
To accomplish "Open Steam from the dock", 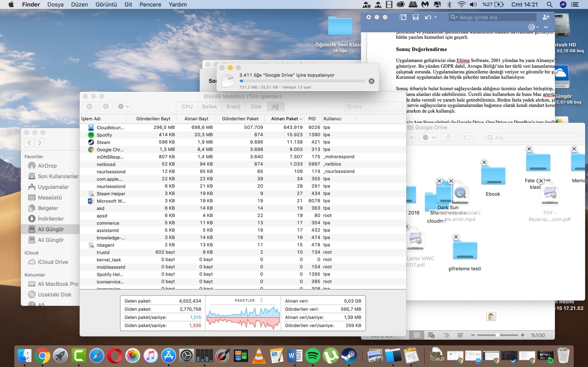I will [349, 356].
